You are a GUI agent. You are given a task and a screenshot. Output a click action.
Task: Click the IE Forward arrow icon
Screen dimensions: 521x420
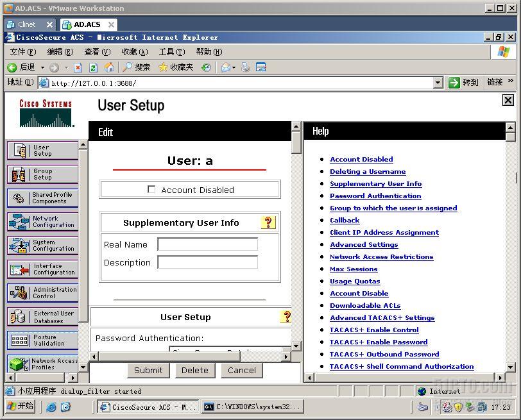pos(54,68)
